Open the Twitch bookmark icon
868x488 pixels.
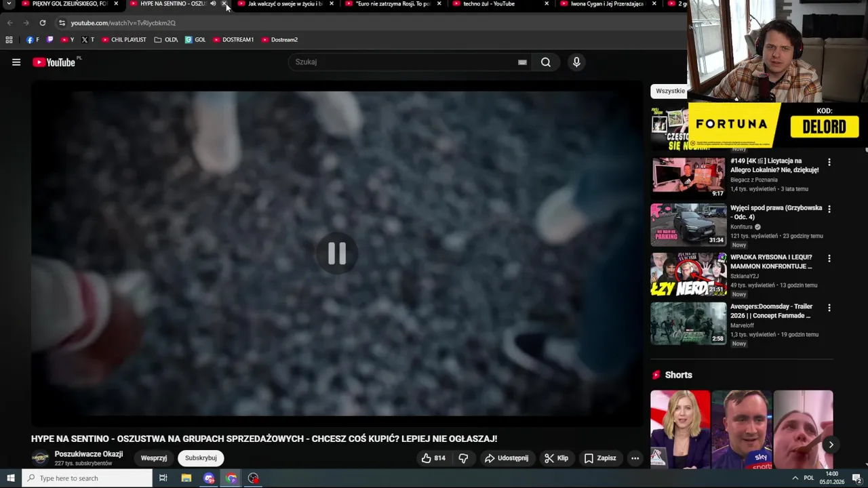[50, 40]
